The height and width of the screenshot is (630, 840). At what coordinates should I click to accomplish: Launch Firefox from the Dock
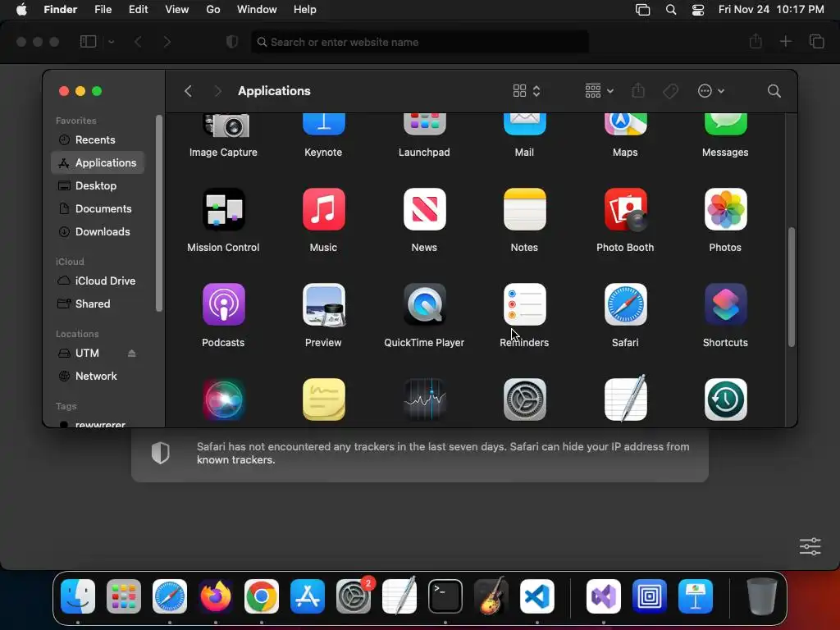tap(216, 596)
